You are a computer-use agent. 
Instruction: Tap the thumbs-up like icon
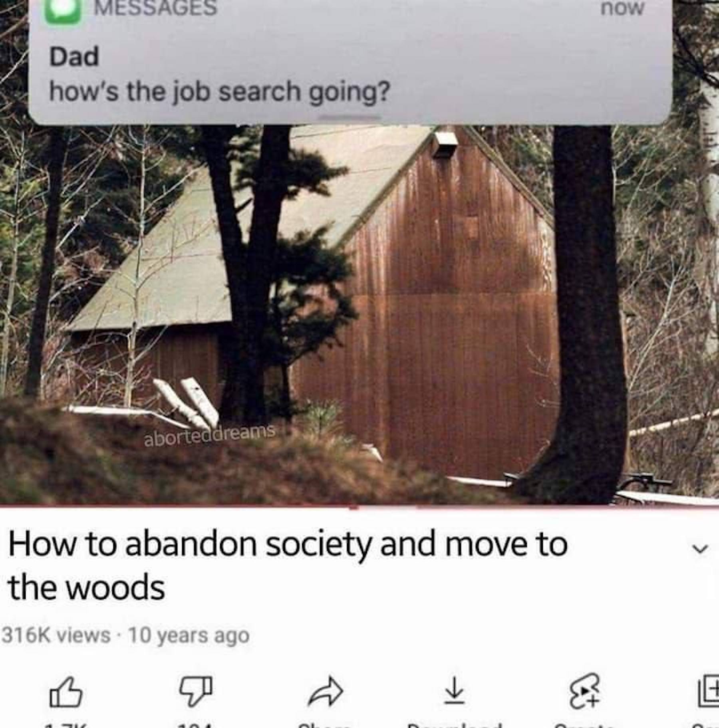(66, 692)
